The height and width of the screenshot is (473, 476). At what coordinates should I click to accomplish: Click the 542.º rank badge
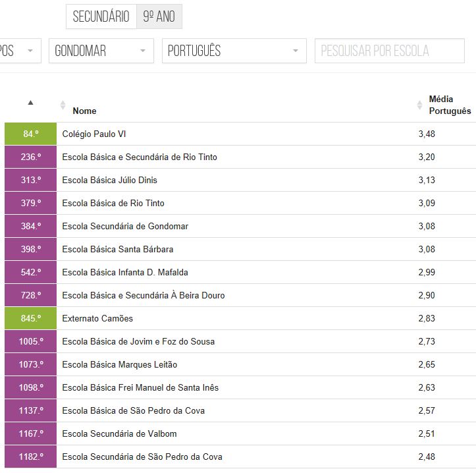pyautogui.click(x=31, y=273)
